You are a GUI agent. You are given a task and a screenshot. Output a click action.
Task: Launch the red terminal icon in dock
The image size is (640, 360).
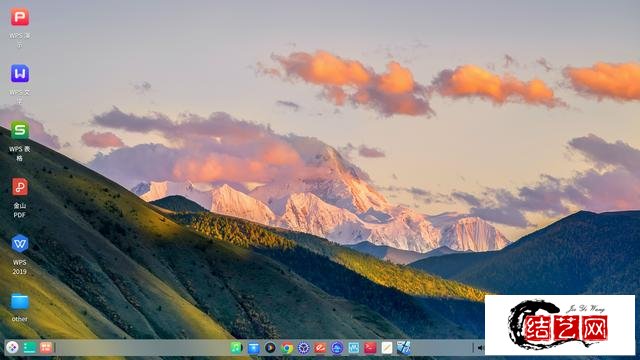click(370, 348)
